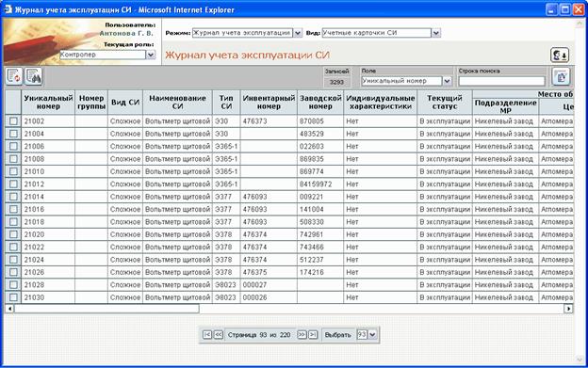Go to next page of records
The image size is (588, 368).
tap(302, 335)
